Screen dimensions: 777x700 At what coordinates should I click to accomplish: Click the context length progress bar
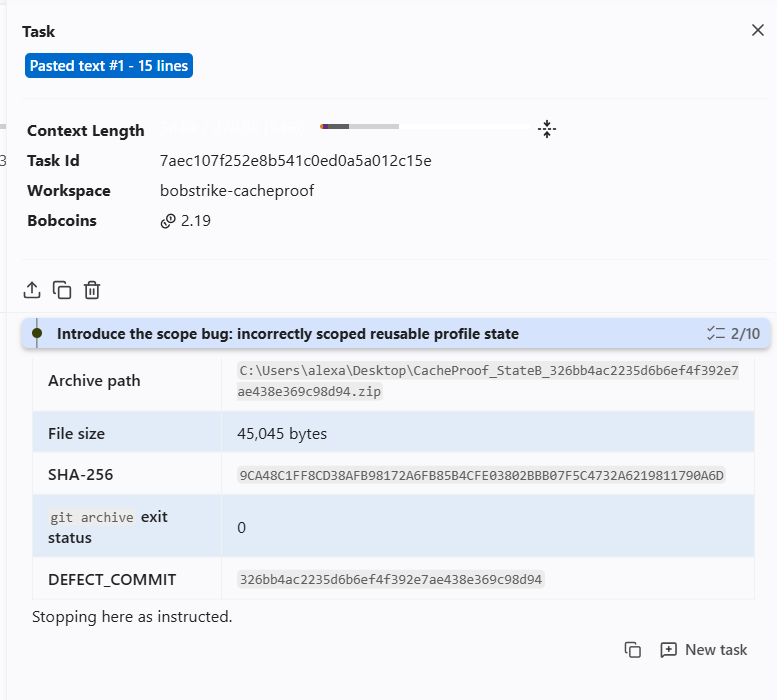(425, 127)
